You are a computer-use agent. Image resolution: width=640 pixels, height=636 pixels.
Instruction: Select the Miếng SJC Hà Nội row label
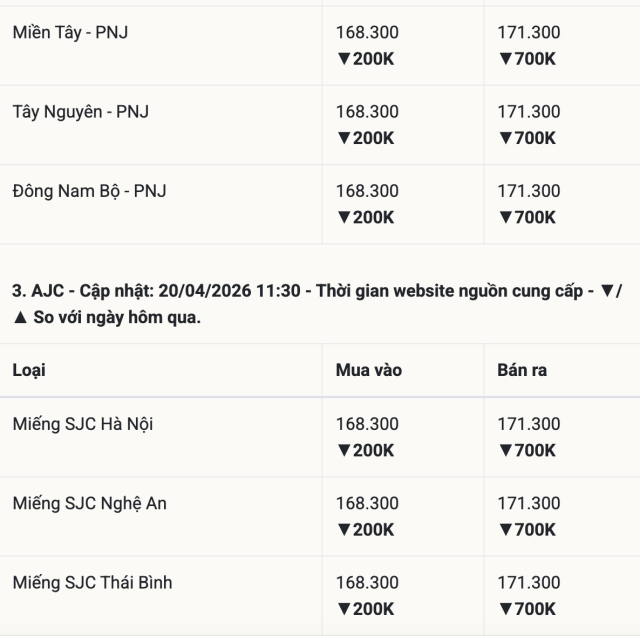pos(83,424)
